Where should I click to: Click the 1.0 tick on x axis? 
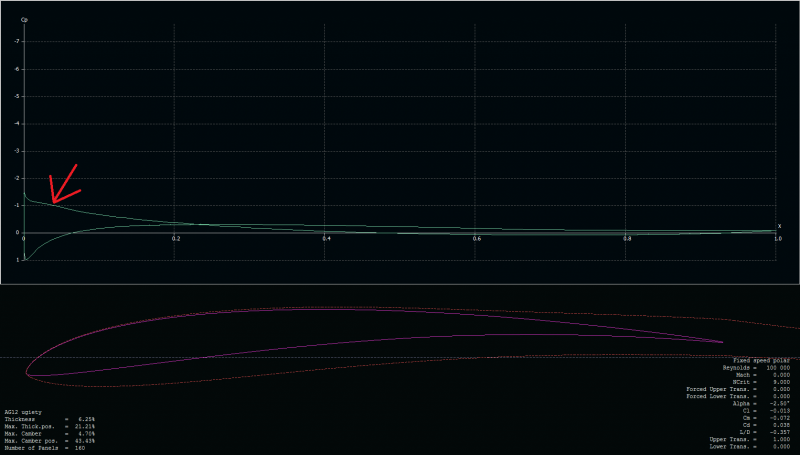point(777,238)
